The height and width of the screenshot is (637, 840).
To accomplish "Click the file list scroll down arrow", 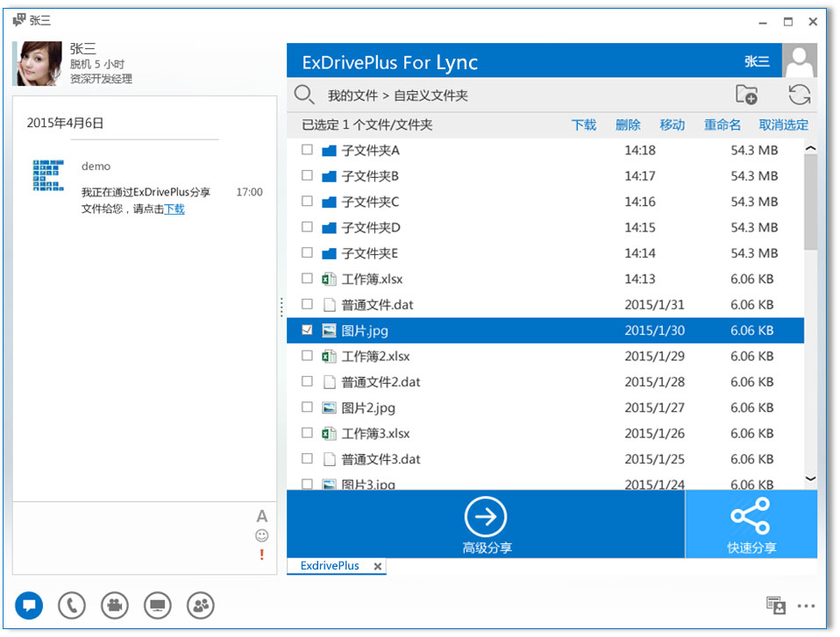I will point(810,478).
